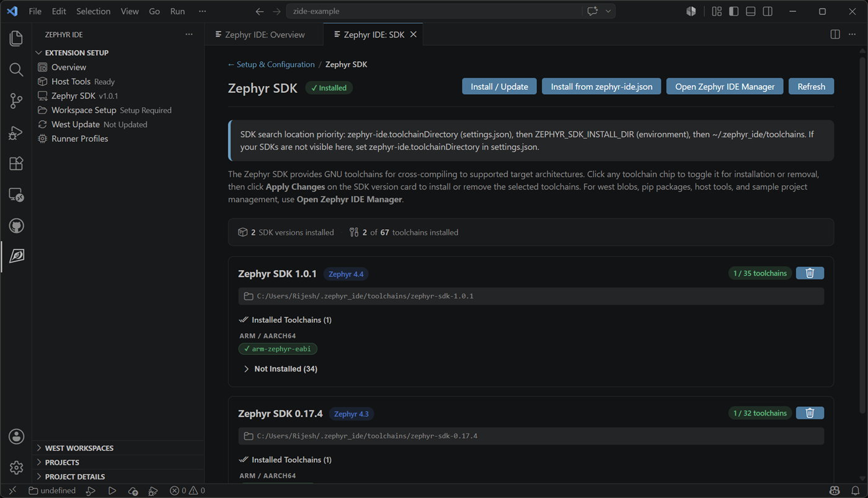Open editor More Actions menu
The height and width of the screenshot is (498, 868).
pos(852,35)
